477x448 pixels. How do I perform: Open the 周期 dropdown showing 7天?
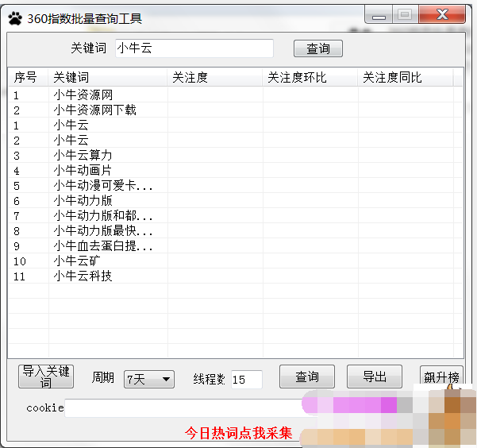(x=149, y=379)
